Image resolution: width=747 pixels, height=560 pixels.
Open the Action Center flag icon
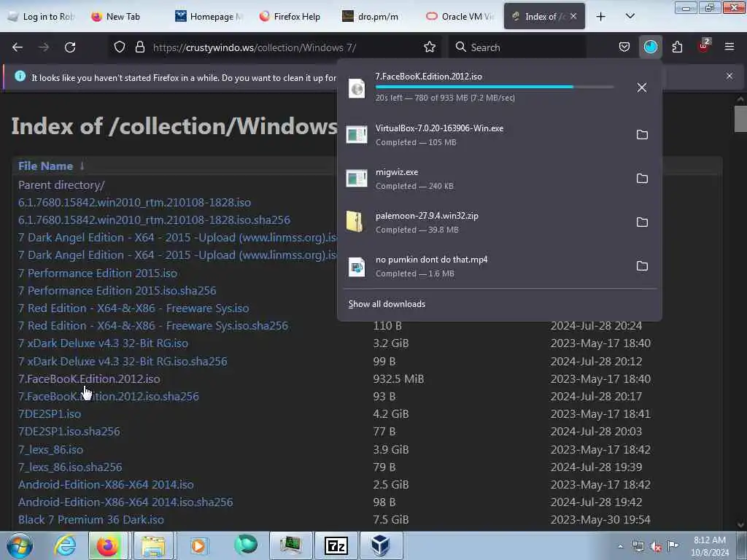673,546
